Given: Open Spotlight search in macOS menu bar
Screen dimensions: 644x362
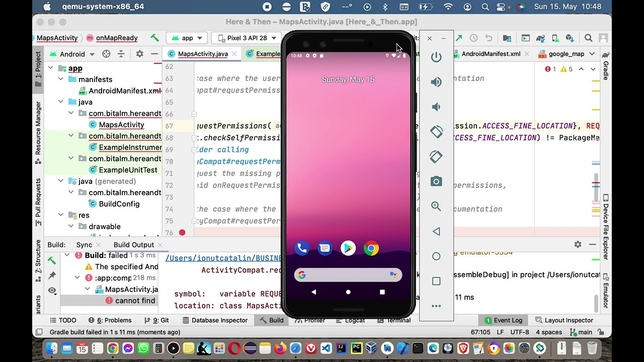Looking at the screenshot, I should coord(485,7).
